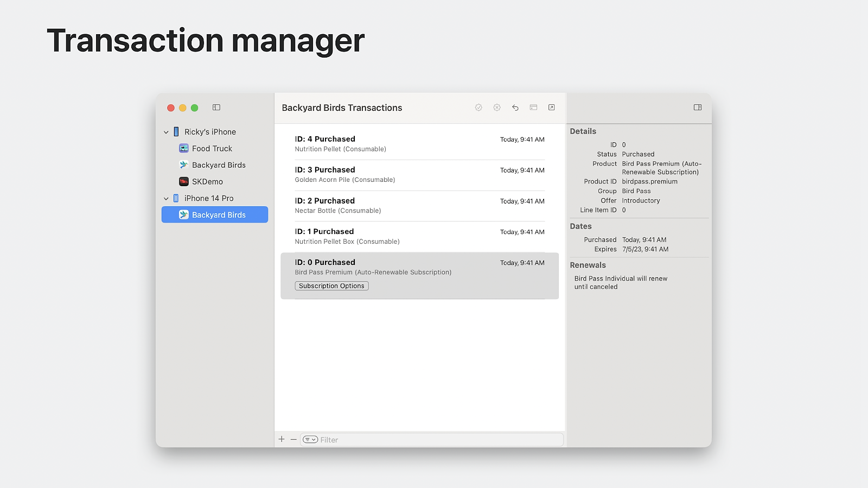Click the Filter text field

(x=432, y=440)
